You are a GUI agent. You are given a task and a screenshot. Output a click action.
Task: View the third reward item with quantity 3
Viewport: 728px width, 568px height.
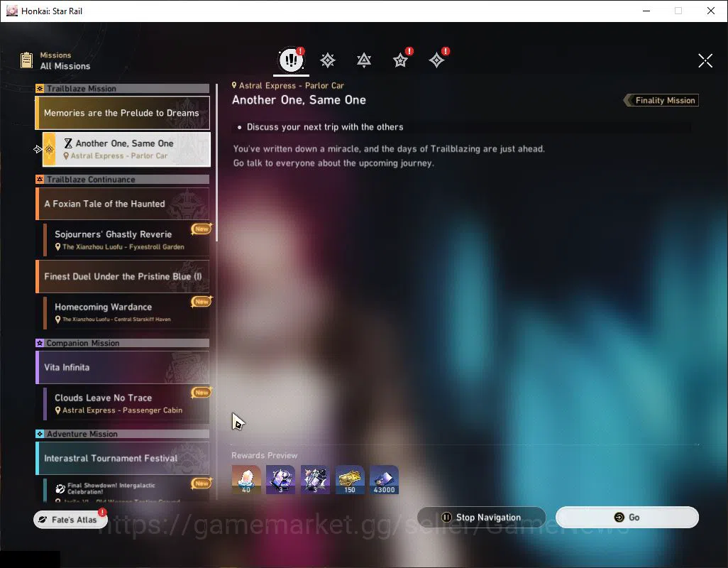[x=315, y=479]
